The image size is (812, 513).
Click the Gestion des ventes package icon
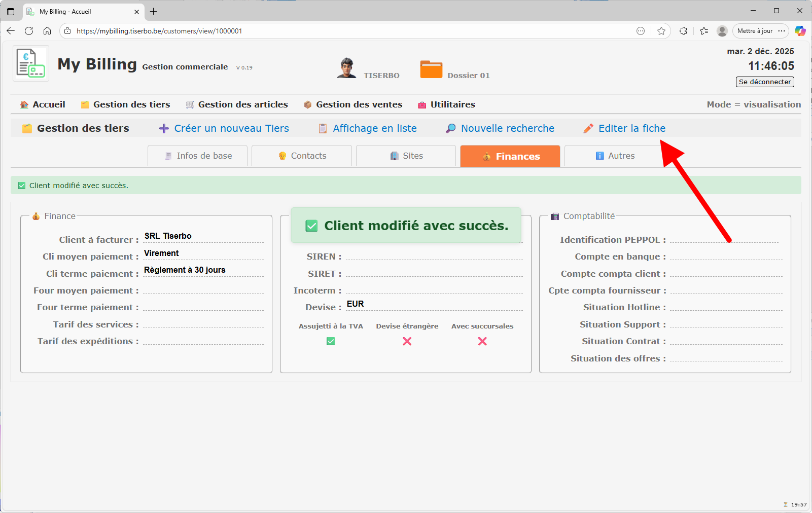coord(307,104)
